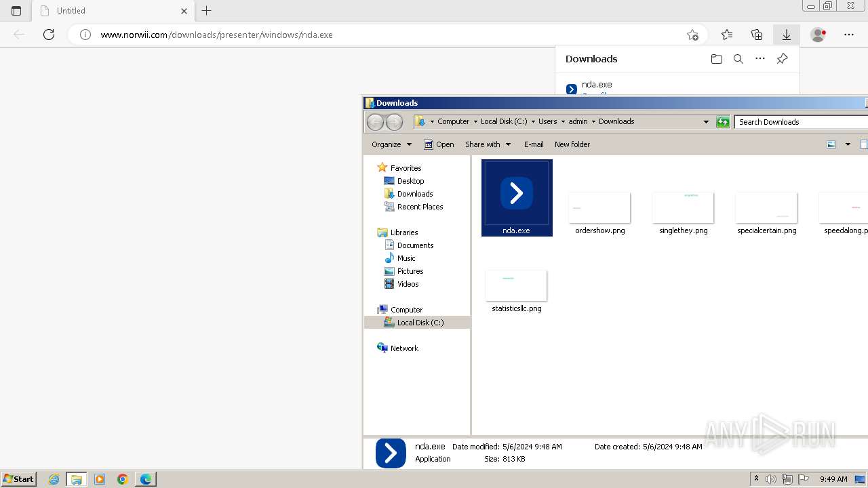Image resolution: width=868 pixels, height=488 pixels.
Task: Pin the Downloads flyout
Action: pos(782,59)
